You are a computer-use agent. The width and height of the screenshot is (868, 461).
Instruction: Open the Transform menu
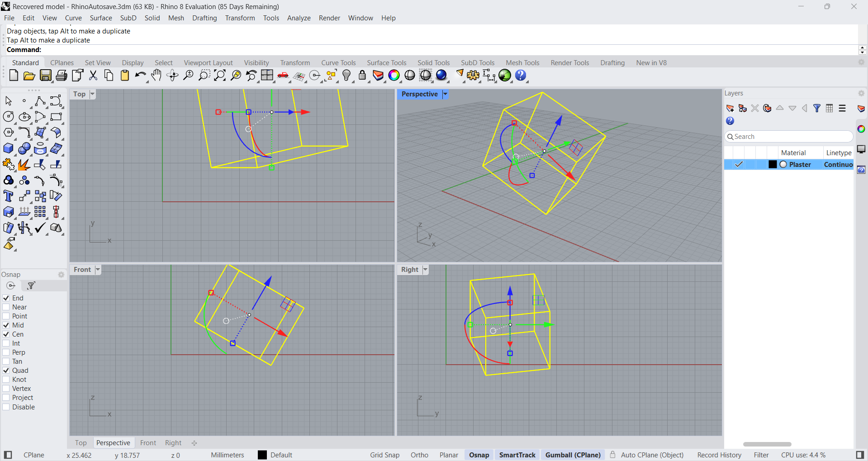click(240, 18)
